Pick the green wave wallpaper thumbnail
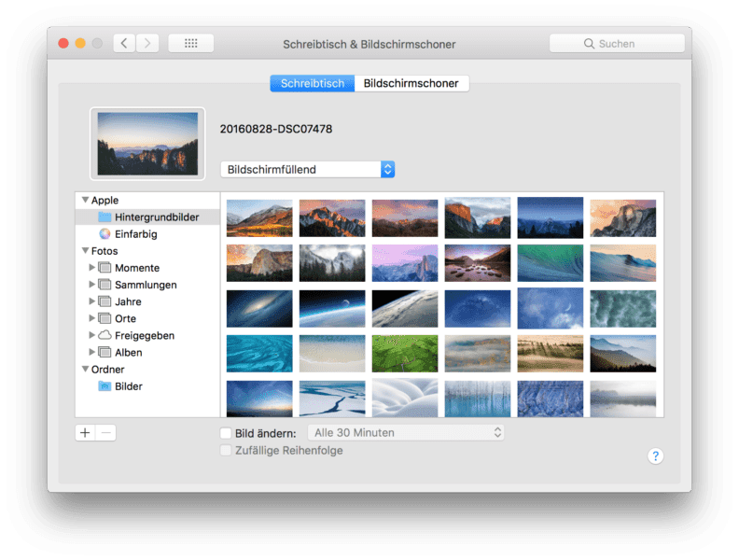Viewport: 739px width, 560px height. [x=550, y=263]
